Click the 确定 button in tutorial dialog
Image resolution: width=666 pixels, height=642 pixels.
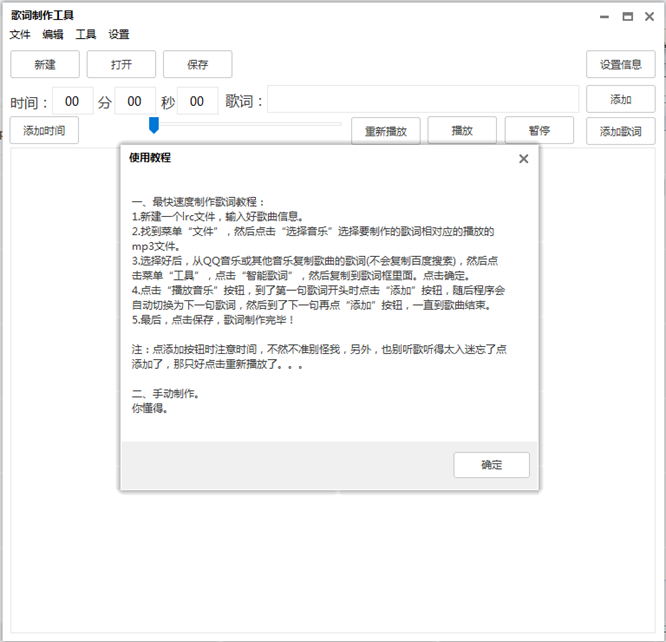[491, 464]
